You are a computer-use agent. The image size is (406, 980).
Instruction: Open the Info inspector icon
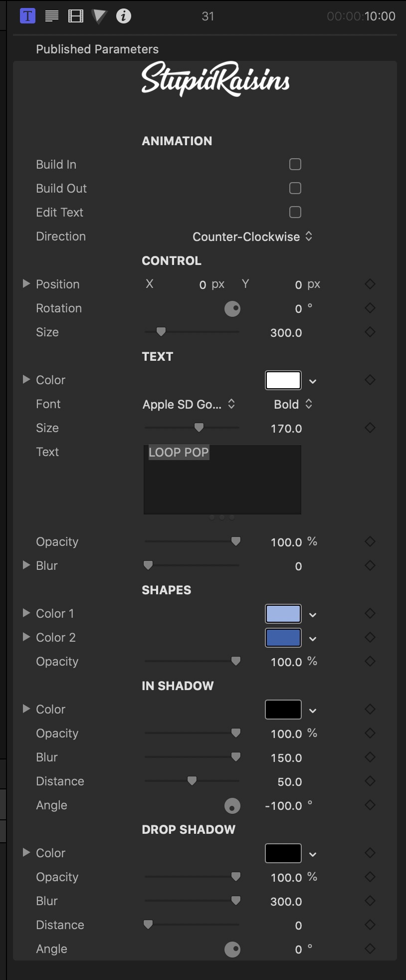coord(124,16)
